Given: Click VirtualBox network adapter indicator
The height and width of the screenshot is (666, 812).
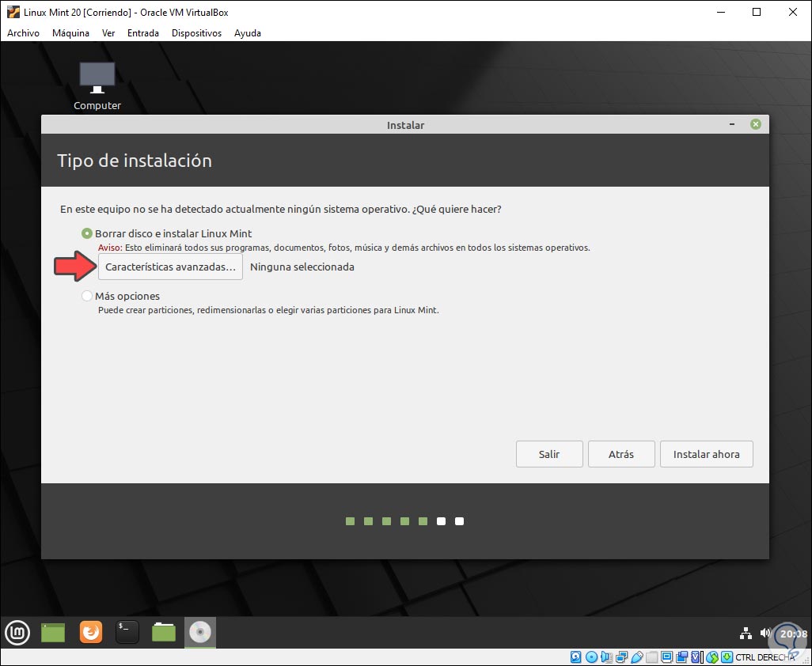Looking at the screenshot, I should coord(621,657).
